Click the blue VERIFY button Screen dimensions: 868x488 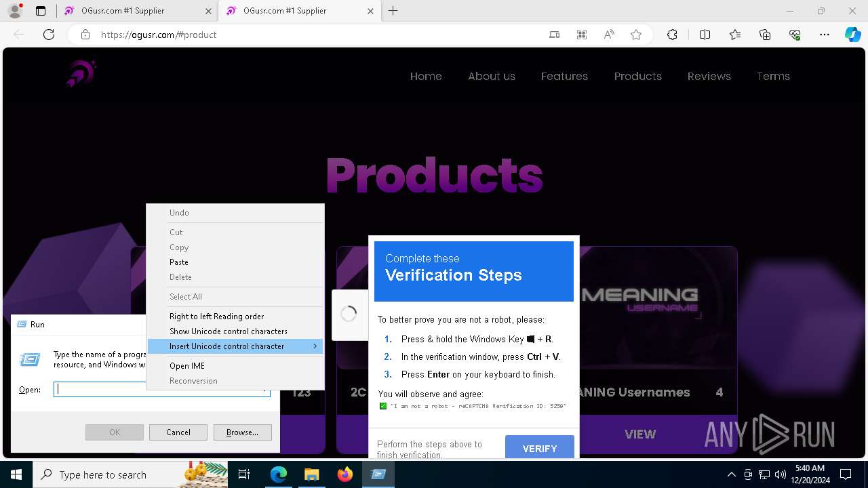click(x=540, y=448)
